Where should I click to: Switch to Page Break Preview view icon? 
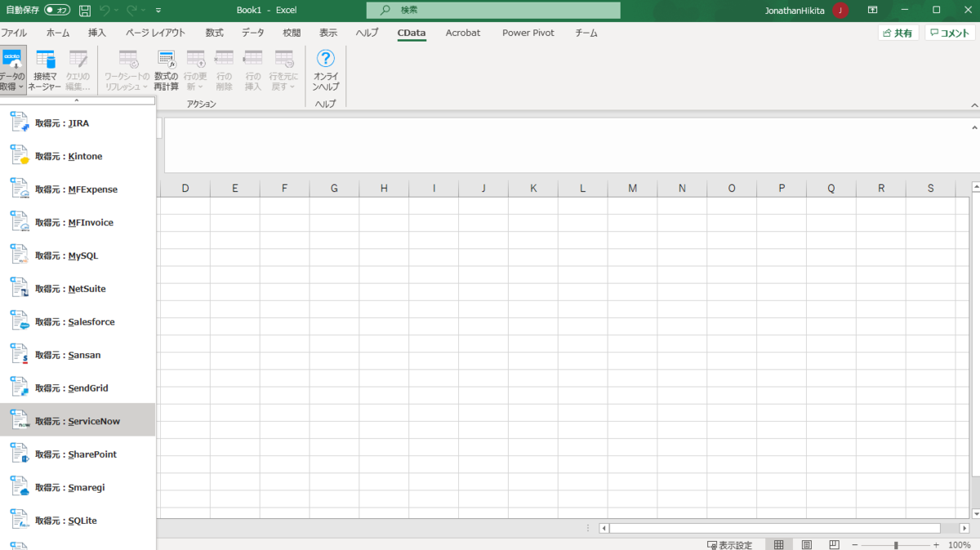(x=834, y=543)
